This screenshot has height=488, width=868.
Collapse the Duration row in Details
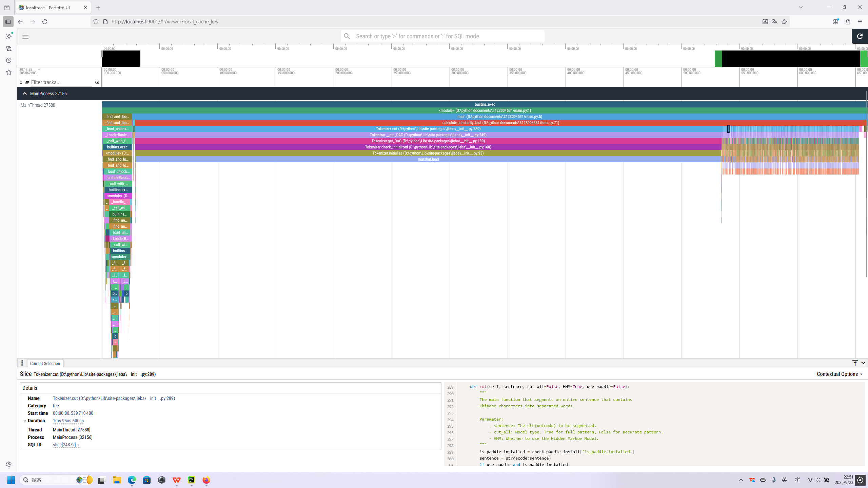point(25,421)
